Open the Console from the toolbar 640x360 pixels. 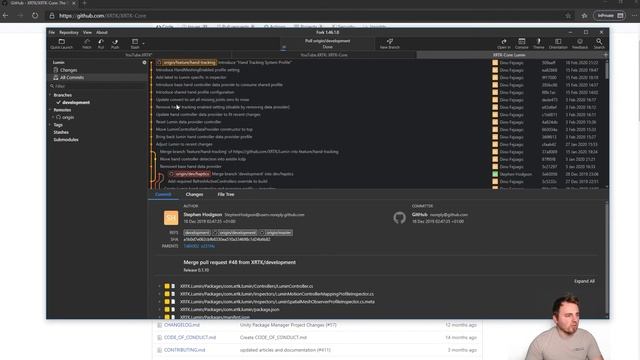tap(522, 44)
